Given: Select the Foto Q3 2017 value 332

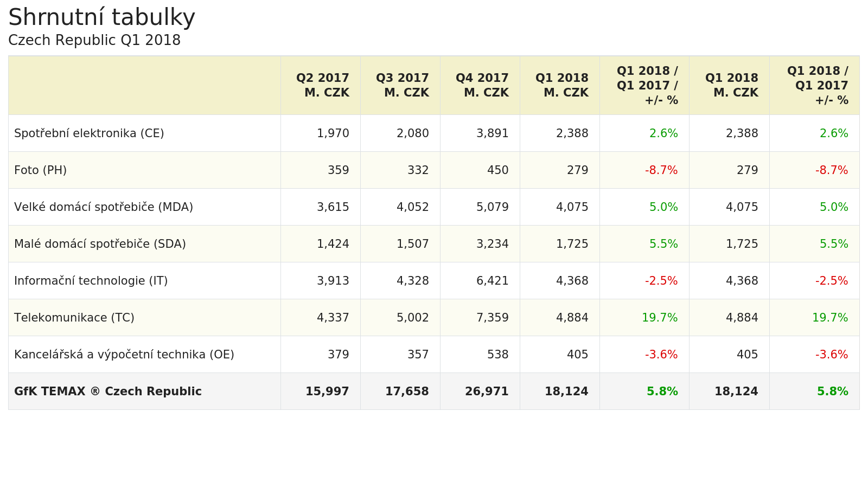Looking at the screenshot, I should [418, 170].
